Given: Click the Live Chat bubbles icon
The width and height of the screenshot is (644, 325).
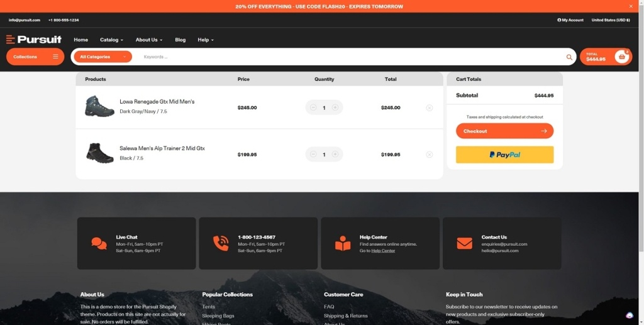Looking at the screenshot, I should tap(99, 244).
